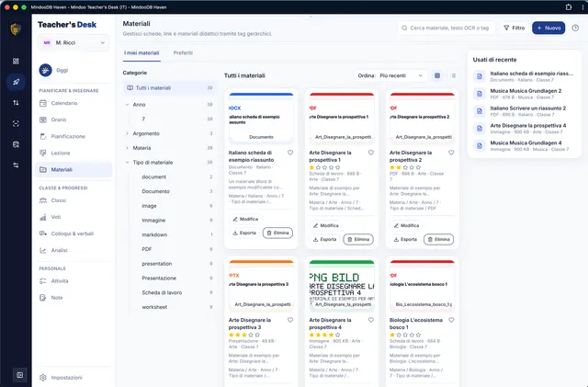This screenshot has height=387, width=588.
Task: Click Elimina on Arte prospettiva 1 card
Action: click(358, 240)
